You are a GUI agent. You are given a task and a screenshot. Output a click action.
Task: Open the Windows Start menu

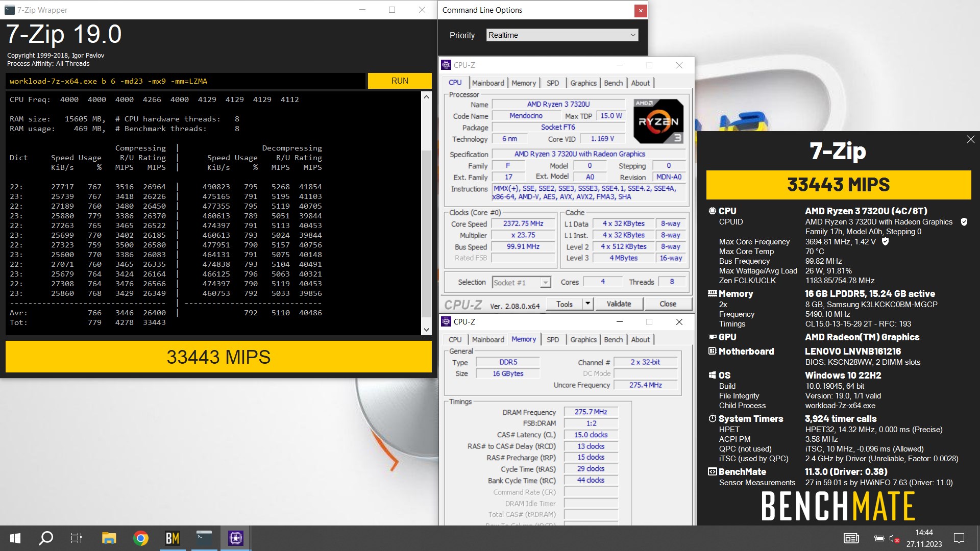point(15,538)
